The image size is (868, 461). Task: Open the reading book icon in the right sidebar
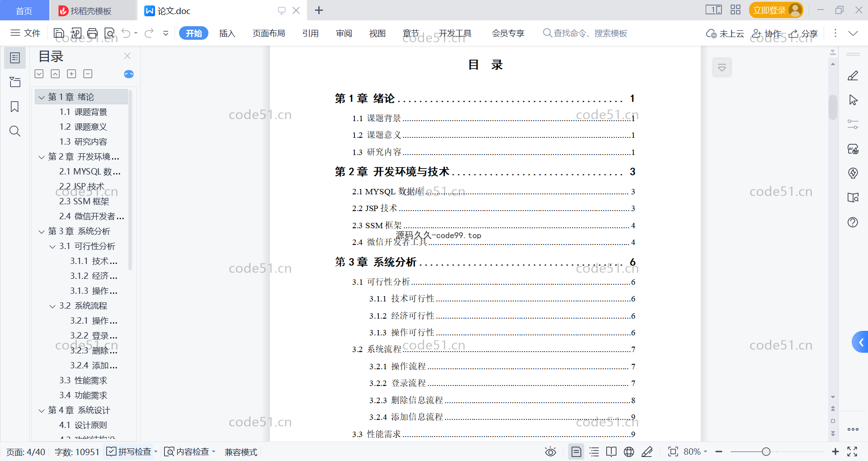pos(853,198)
